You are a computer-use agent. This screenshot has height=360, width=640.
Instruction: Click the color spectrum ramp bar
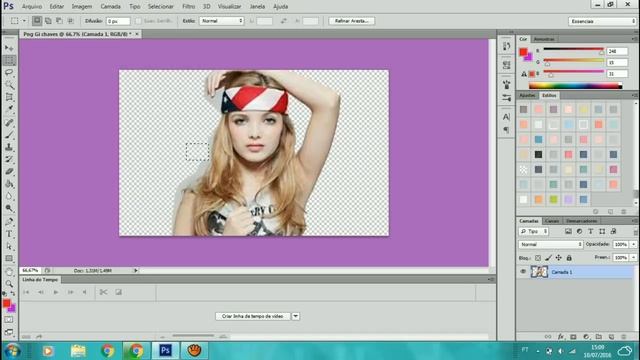pos(575,86)
